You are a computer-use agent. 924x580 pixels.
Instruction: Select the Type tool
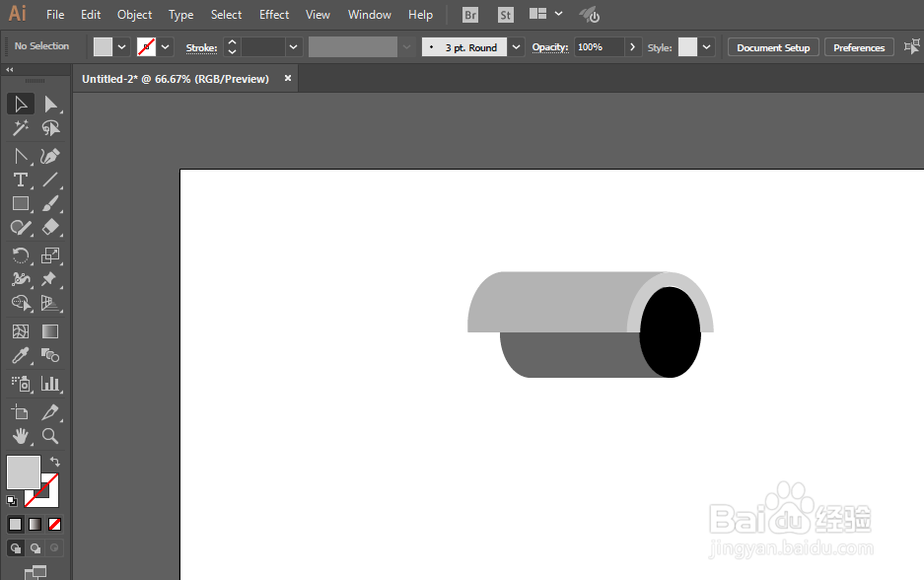[21, 180]
